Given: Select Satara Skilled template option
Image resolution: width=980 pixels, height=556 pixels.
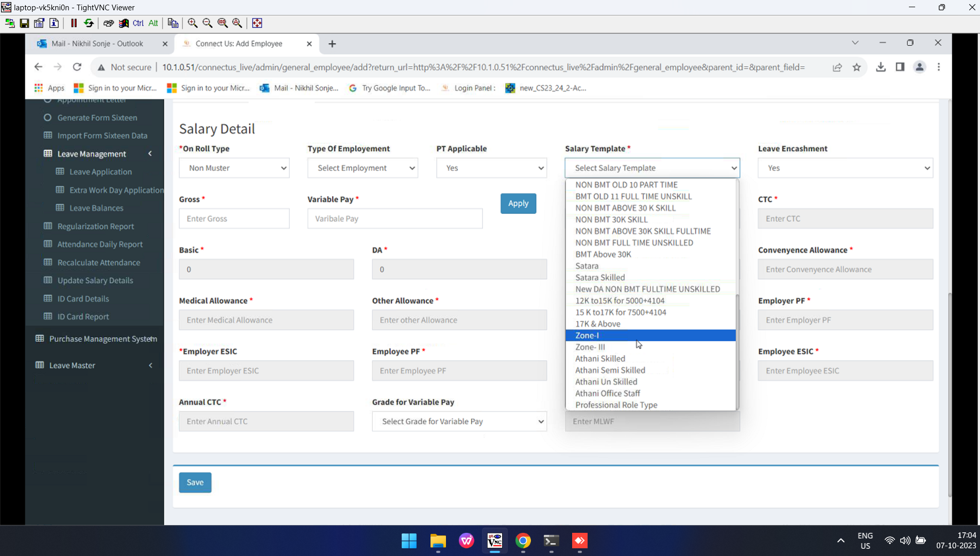Looking at the screenshot, I should point(650,277).
